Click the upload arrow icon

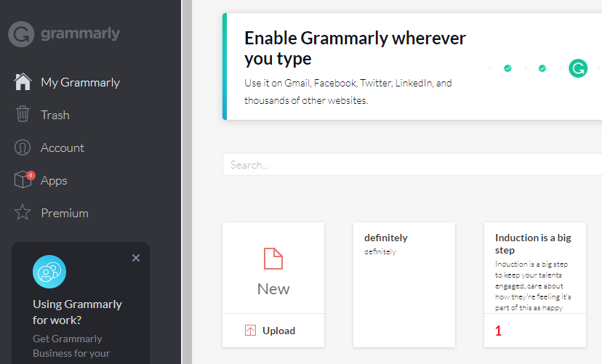click(x=250, y=331)
